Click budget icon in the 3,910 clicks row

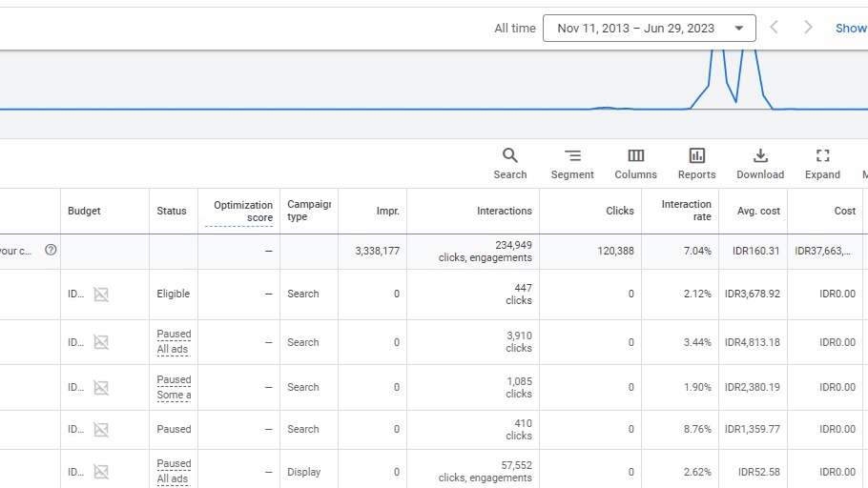pos(101,342)
